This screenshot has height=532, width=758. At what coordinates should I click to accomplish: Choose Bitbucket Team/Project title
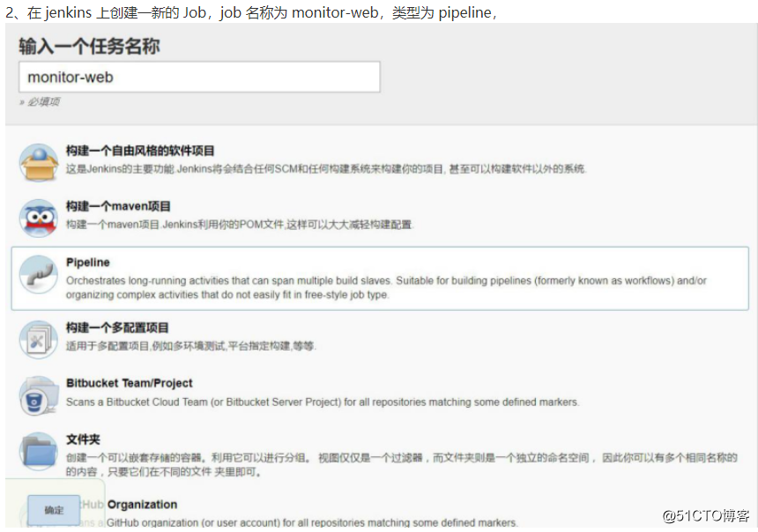pyautogui.click(x=129, y=383)
